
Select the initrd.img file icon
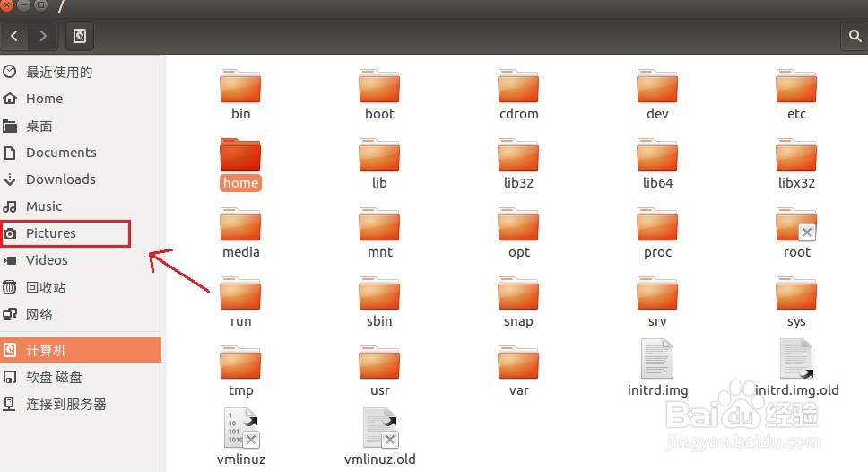pyautogui.click(x=657, y=359)
